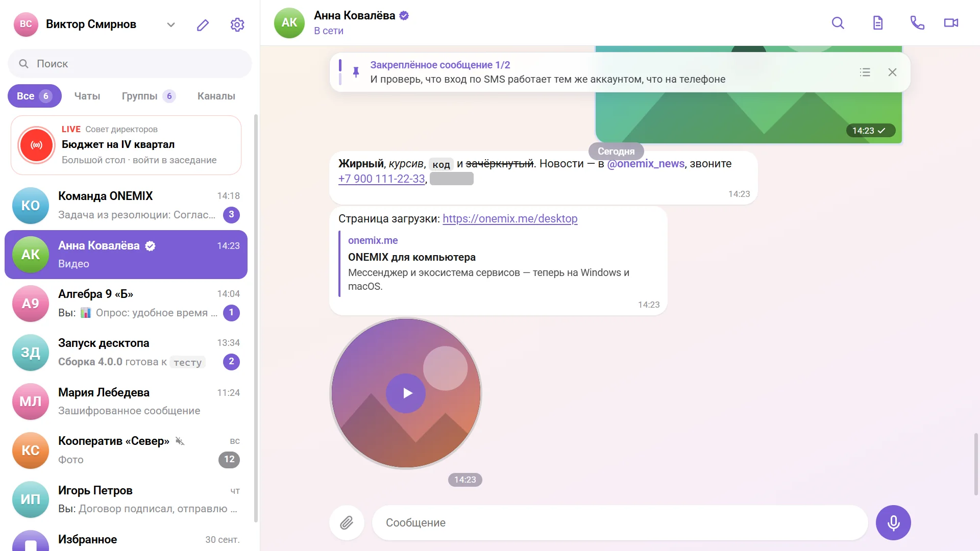Close the pinned message banner

click(892, 72)
